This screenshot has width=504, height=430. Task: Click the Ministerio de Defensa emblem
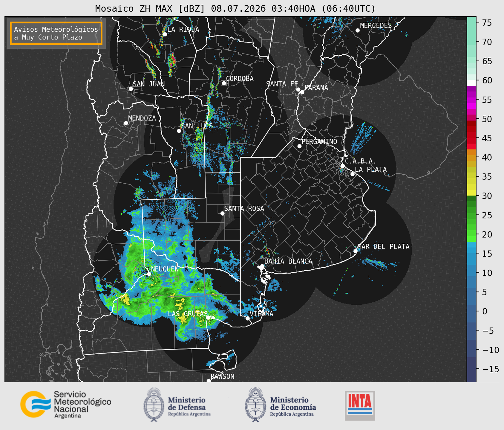[154, 405]
